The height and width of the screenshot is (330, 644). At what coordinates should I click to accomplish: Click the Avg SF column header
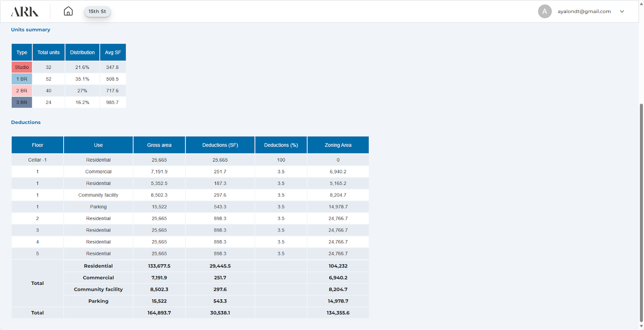113,52
